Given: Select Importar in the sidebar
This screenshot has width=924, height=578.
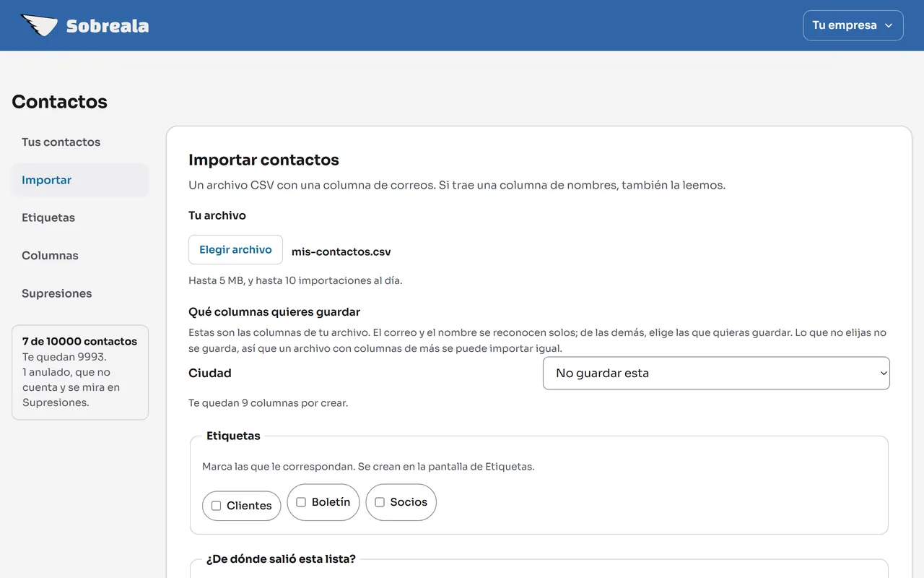Looking at the screenshot, I should [80, 180].
